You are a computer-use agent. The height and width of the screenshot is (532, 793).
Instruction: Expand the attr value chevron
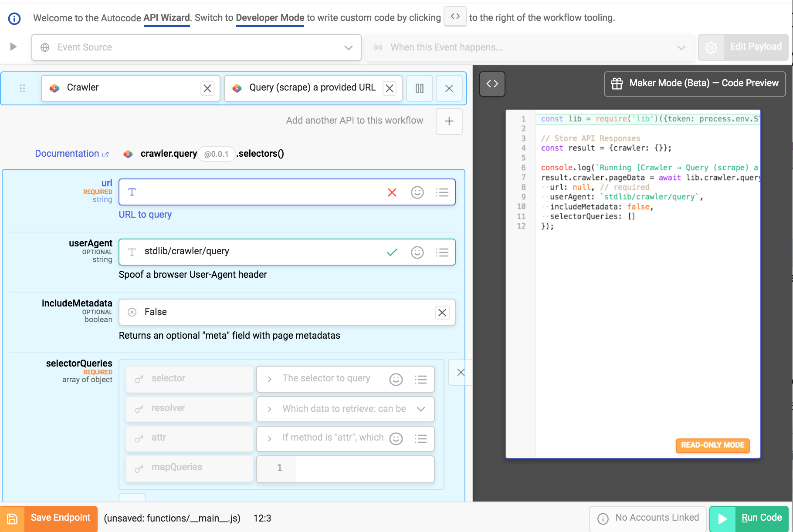coord(270,438)
